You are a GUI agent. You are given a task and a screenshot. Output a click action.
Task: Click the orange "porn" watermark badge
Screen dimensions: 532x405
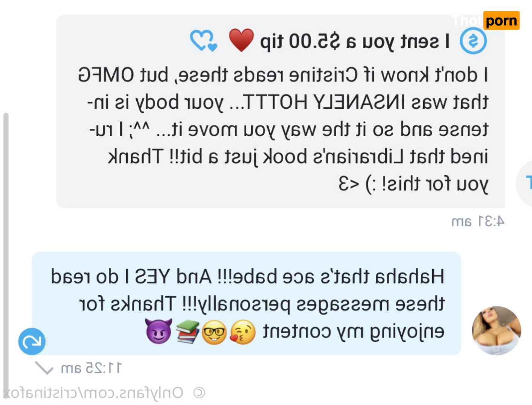coord(502,21)
